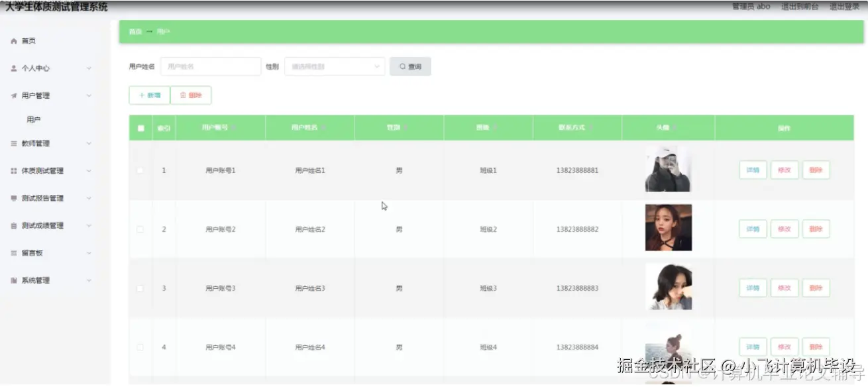Click the icon beside 留言板
The height and width of the screenshot is (387, 868).
click(13, 253)
